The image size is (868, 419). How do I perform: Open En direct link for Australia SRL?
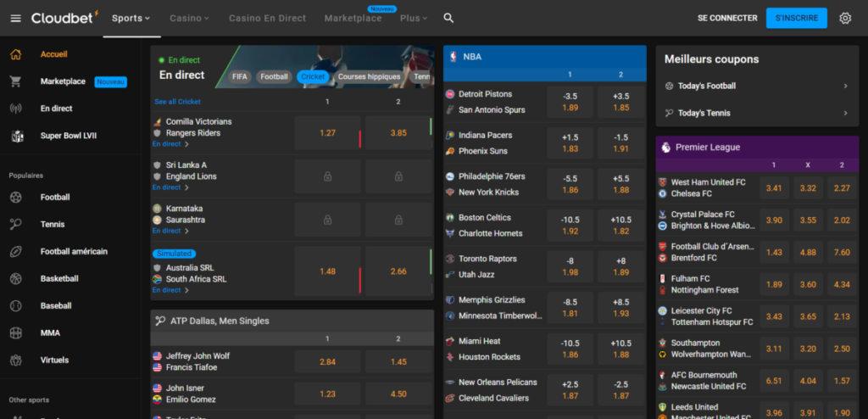click(170, 290)
